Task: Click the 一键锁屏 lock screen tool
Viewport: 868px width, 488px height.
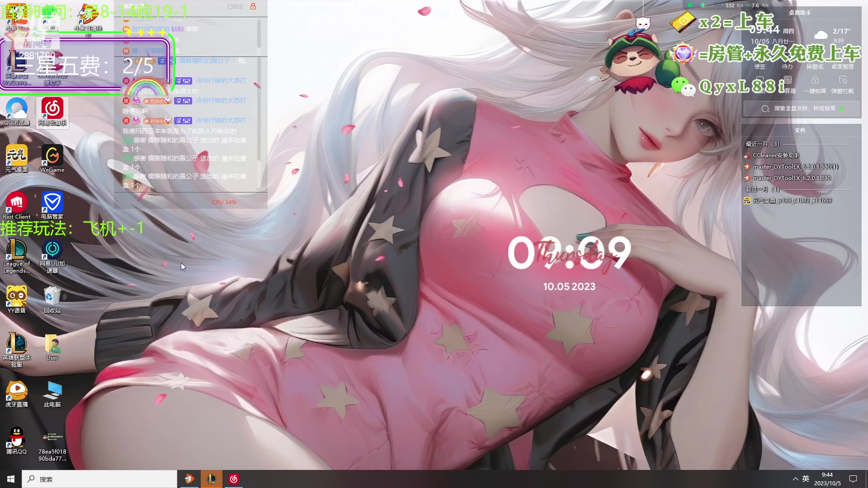Action: (815, 84)
